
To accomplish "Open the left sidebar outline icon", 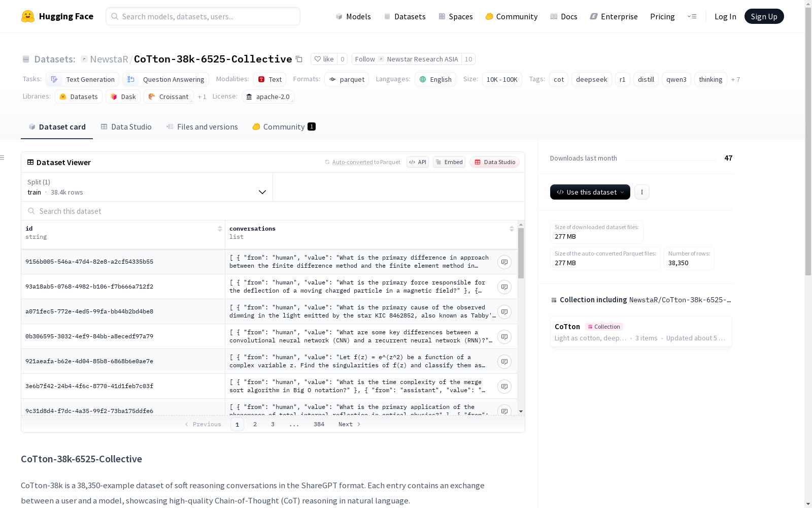I will [x=3, y=157].
